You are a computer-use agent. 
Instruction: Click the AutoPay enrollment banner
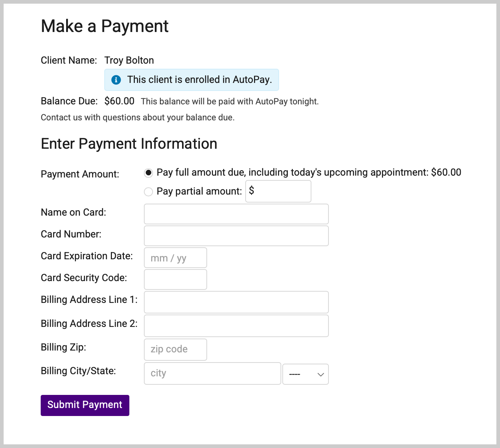click(191, 80)
